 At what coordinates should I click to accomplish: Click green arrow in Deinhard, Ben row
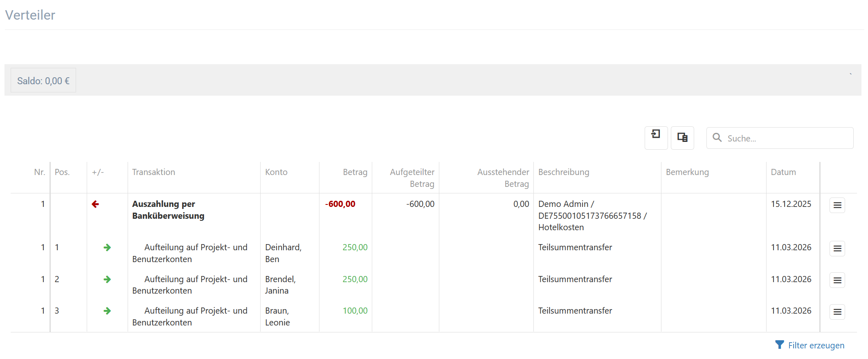click(107, 247)
